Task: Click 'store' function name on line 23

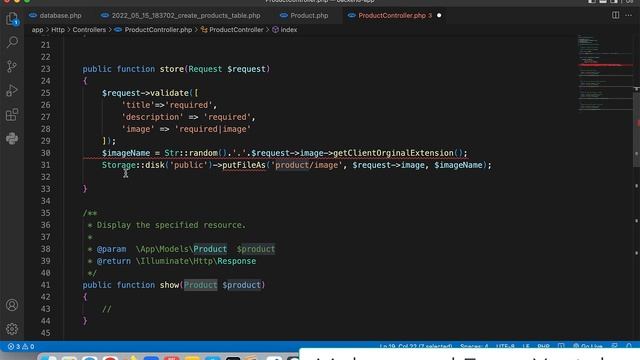Action: click(172, 69)
